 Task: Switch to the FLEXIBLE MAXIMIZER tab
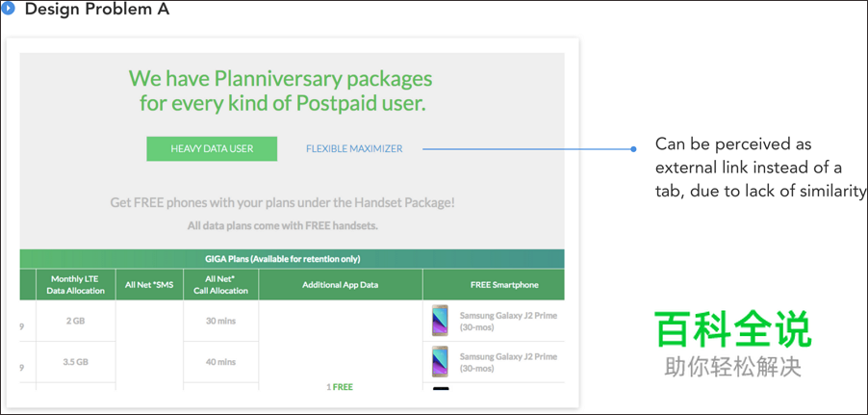point(354,148)
